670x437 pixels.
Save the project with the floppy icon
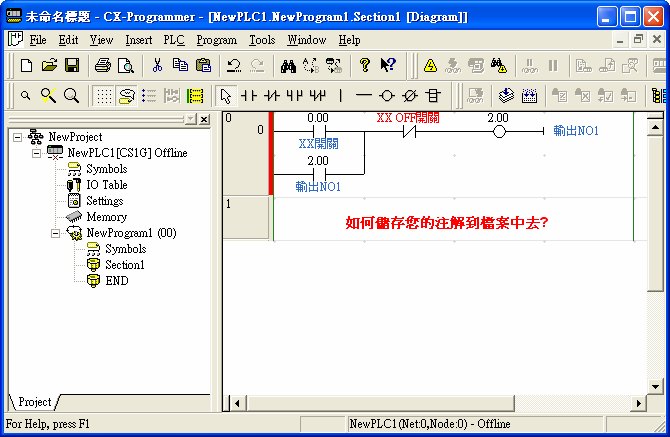coord(72,65)
